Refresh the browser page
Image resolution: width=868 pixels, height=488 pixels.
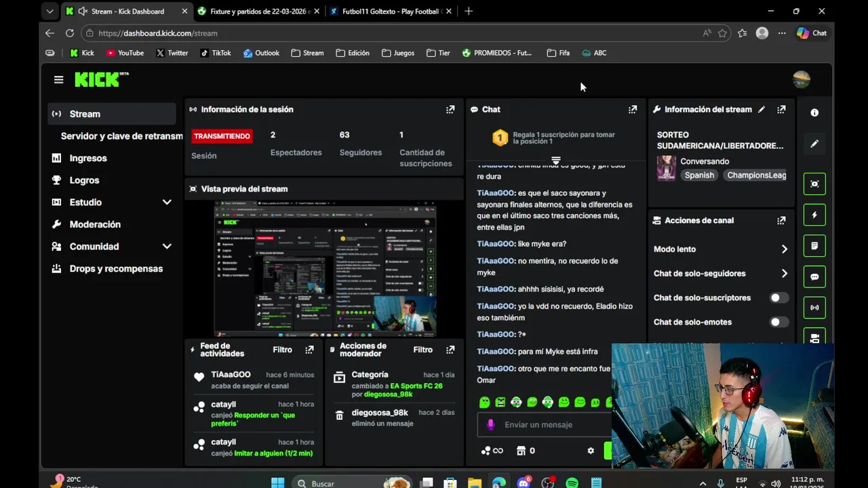(69, 33)
